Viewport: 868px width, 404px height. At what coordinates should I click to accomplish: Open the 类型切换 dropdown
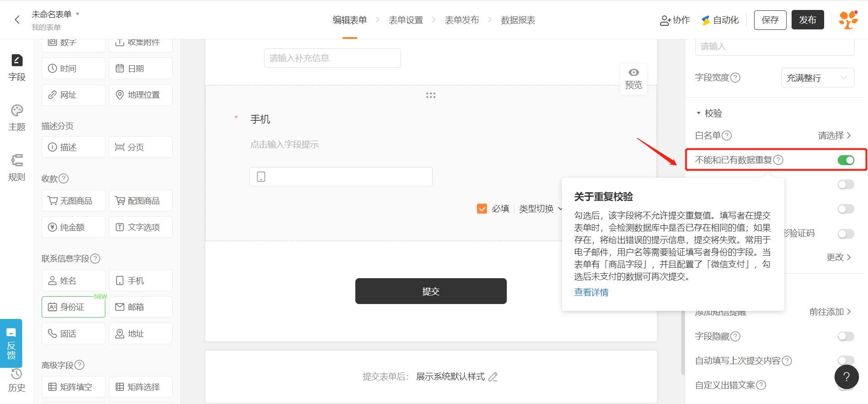[x=541, y=209]
